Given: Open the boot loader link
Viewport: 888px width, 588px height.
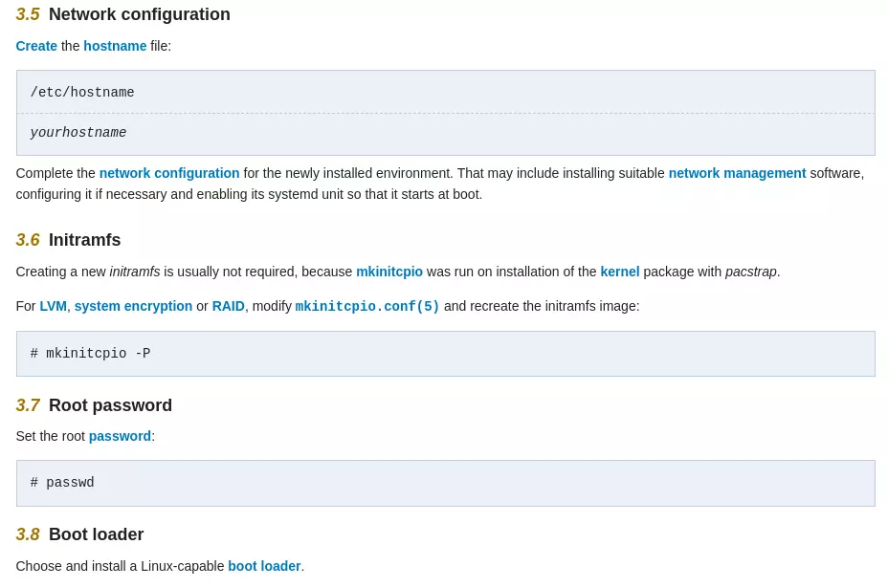Looking at the screenshot, I should 264,566.
